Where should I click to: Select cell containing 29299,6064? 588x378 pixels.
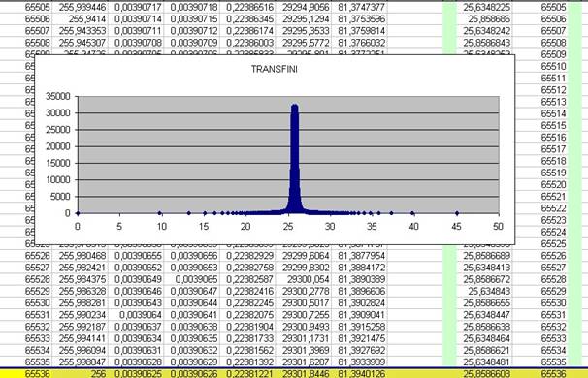[304, 256]
